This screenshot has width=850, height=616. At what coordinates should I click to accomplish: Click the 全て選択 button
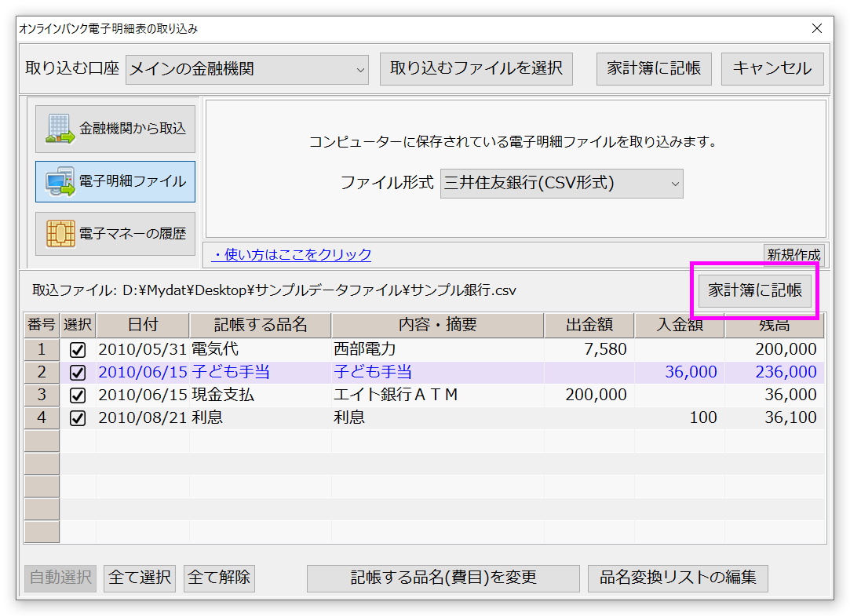(x=140, y=578)
